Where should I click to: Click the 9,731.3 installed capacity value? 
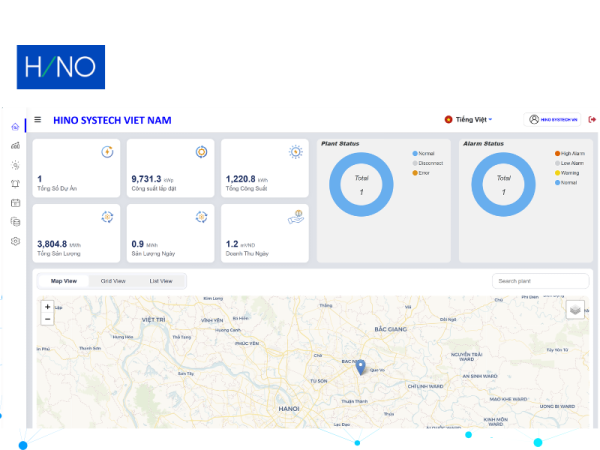tap(146, 179)
